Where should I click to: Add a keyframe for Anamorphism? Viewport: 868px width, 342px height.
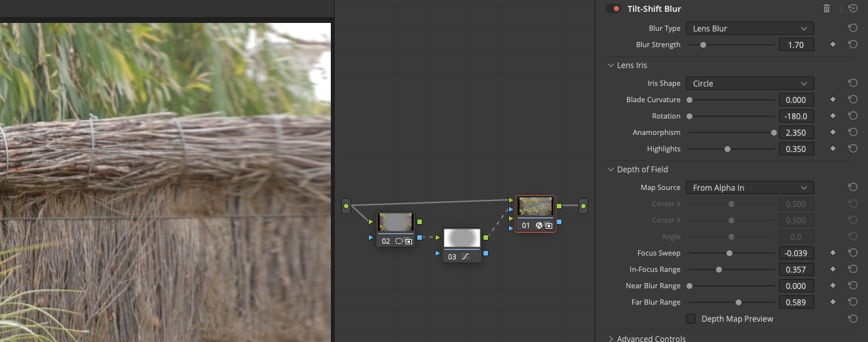(x=833, y=132)
